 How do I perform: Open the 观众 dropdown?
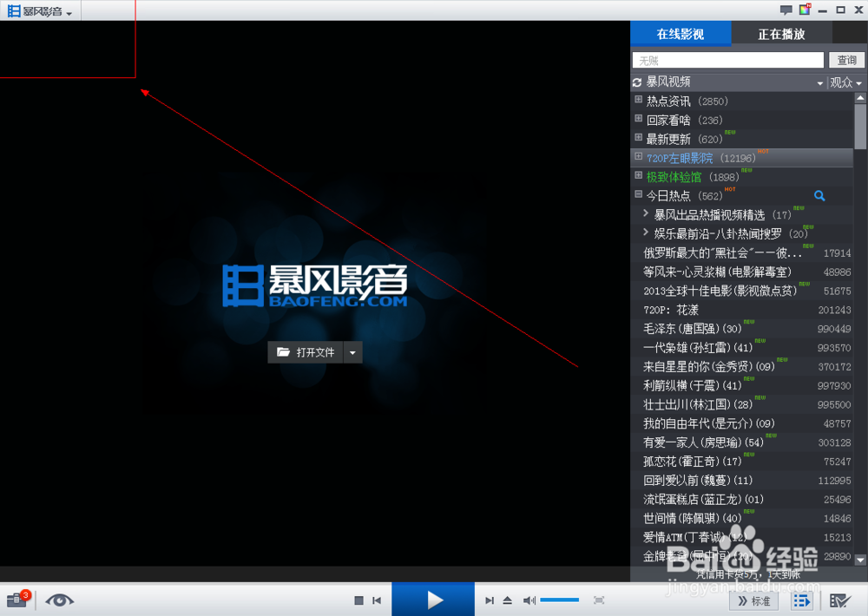845,82
